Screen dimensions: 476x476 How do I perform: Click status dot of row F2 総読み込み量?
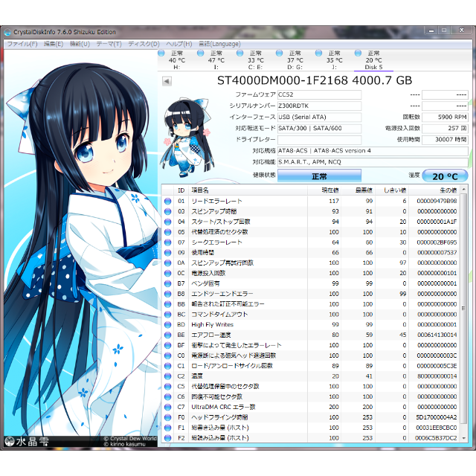click(x=167, y=438)
